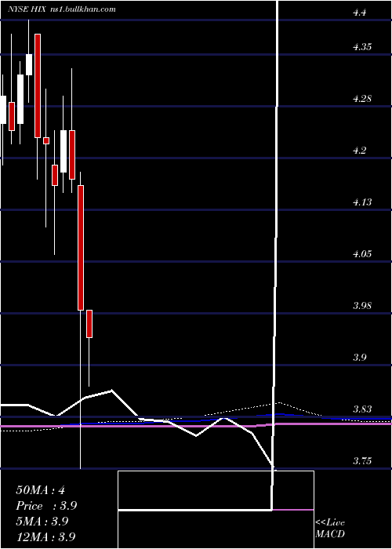Click the Price : 3.9 readout
Screen dimensions: 392x549
tap(46, 506)
